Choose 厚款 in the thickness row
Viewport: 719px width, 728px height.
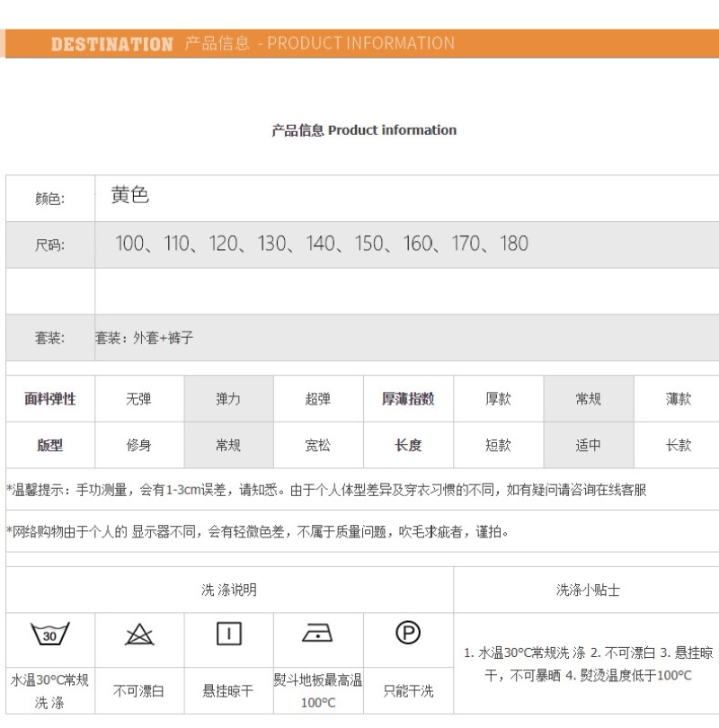coord(498,399)
